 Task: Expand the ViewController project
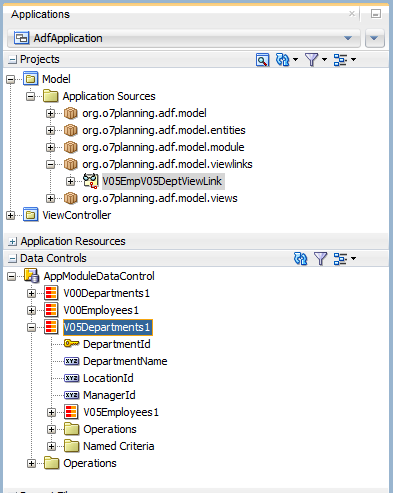[11, 216]
